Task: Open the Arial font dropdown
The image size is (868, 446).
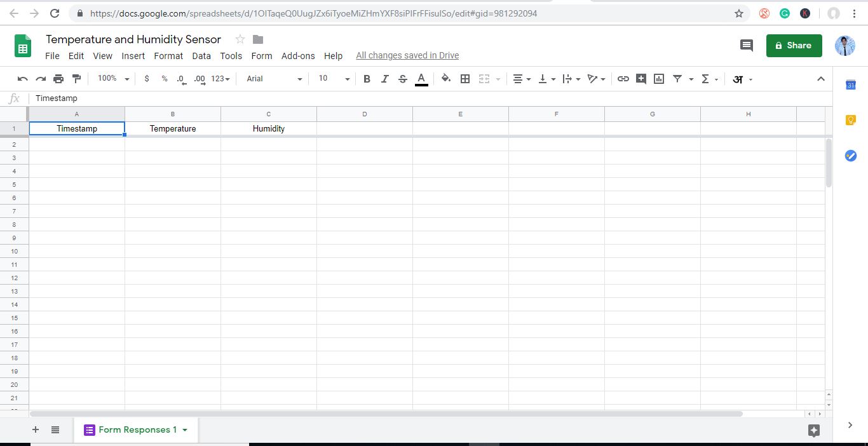Action: pyautogui.click(x=274, y=79)
